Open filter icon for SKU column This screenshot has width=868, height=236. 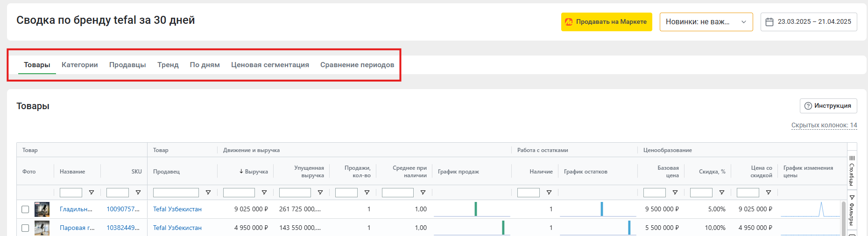click(138, 193)
